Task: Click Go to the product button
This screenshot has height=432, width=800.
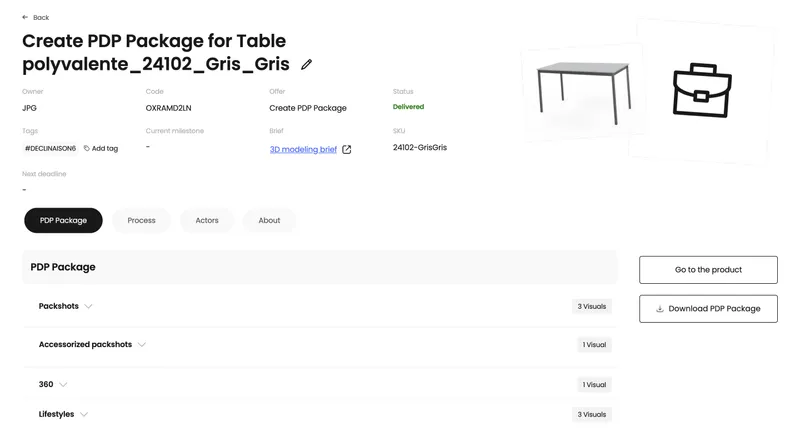Action: click(x=708, y=270)
